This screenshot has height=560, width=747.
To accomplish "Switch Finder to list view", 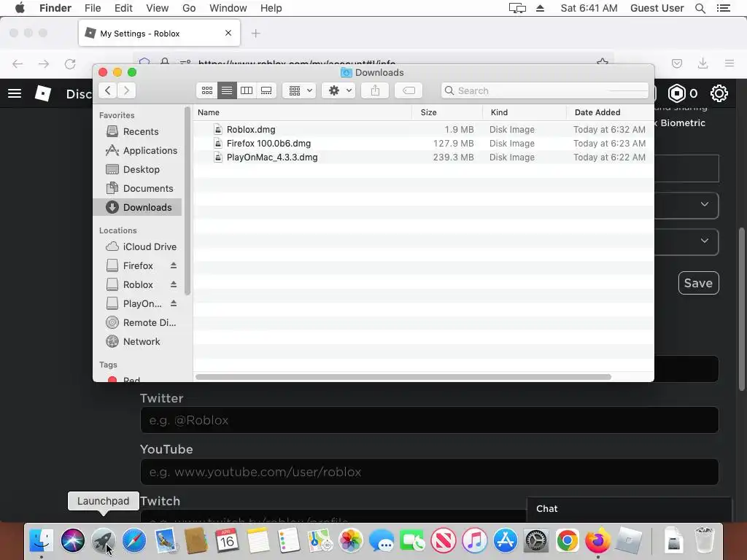I will point(227,90).
